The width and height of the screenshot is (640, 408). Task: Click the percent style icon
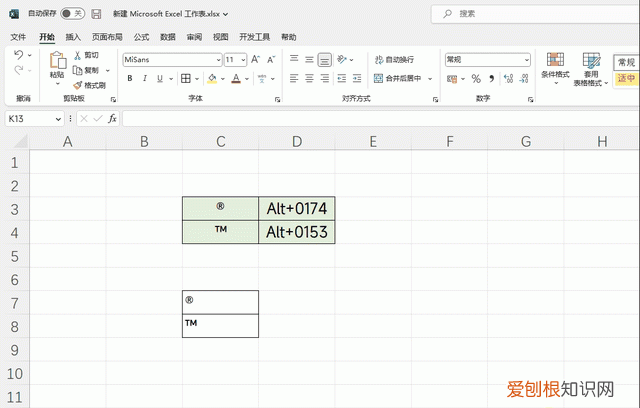point(476,78)
